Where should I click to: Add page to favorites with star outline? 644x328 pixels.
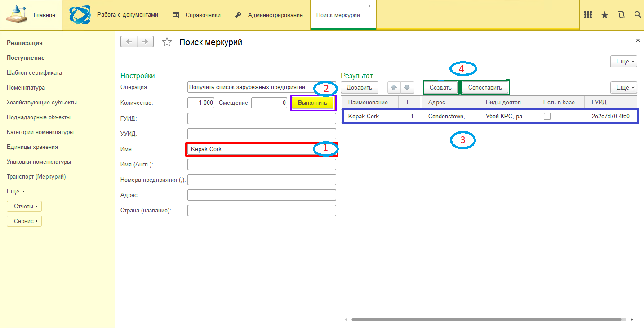167,42
